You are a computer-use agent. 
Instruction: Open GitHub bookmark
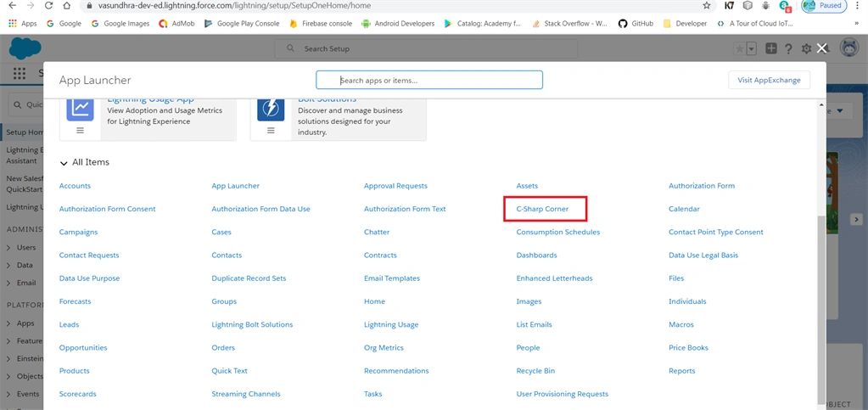[636, 24]
